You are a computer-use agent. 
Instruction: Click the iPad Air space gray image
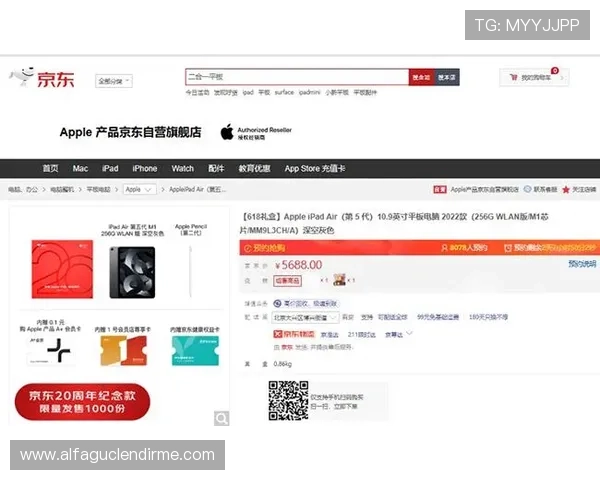132,273
